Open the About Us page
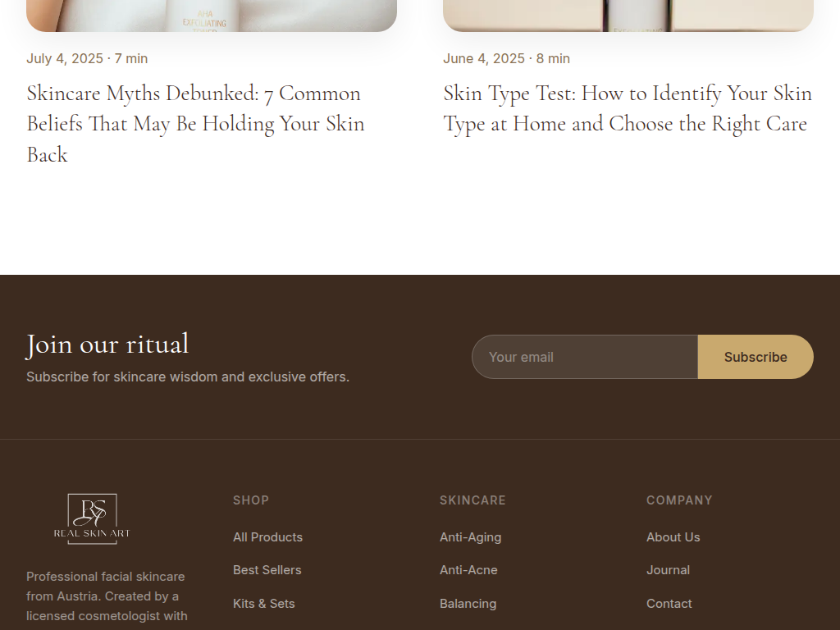 click(x=673, y=536)
